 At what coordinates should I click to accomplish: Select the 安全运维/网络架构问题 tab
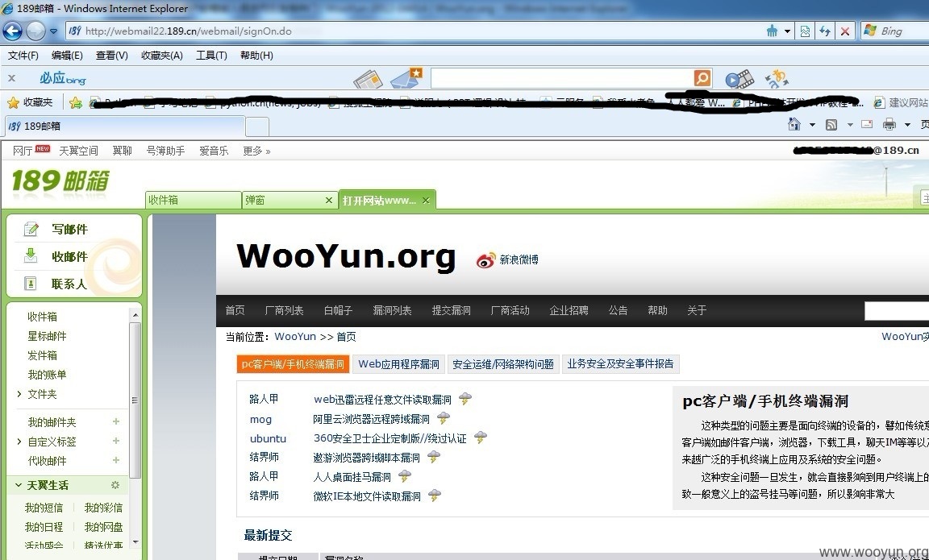(x=503, y=364)
